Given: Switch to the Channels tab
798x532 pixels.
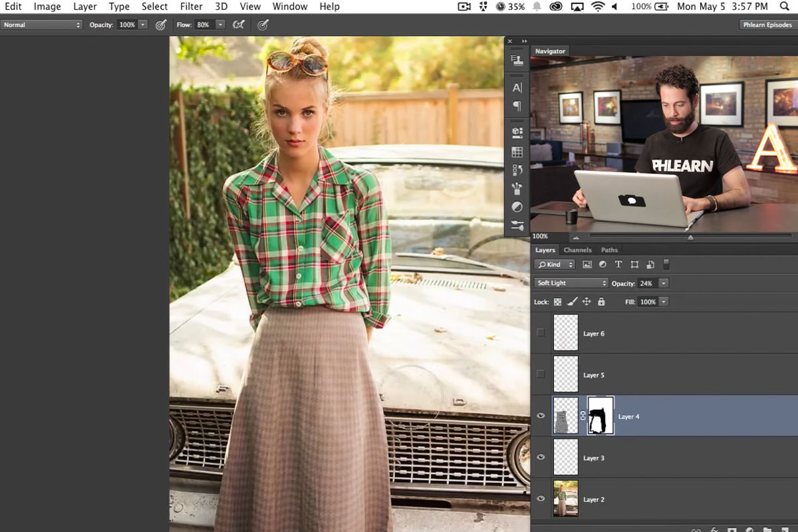Looking at the screenshot, I should click(x=577, y=249).
